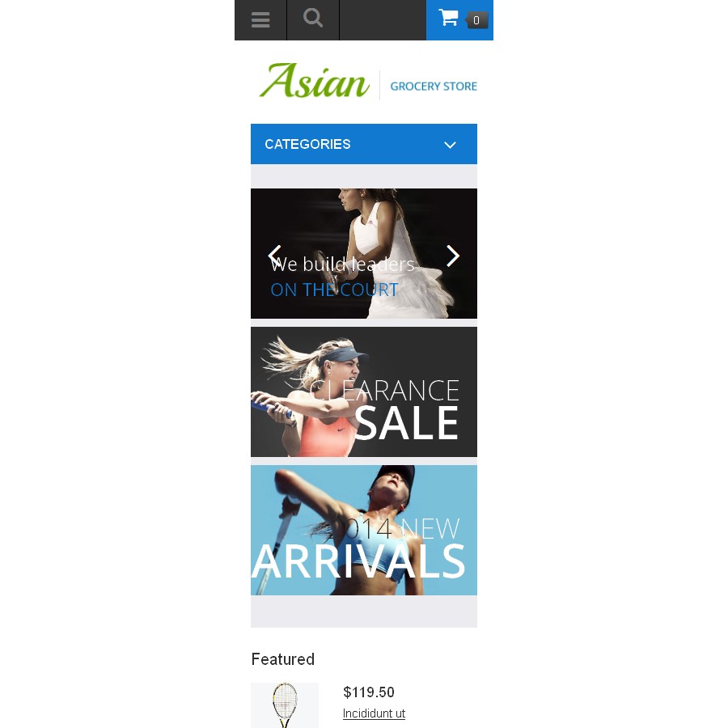The height and width of the screenshot is (728, 728).
Task: Go to the previous slide arrow
Action: [x=275, y=256]
